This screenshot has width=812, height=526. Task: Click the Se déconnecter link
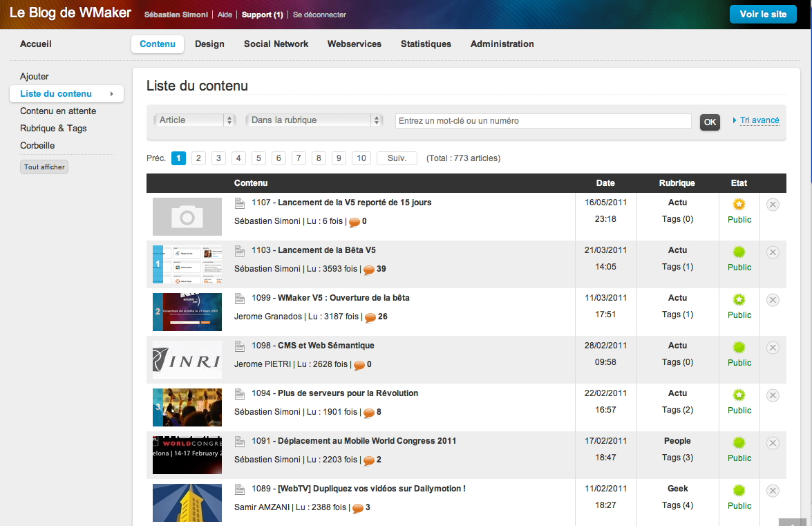tap(319, 14)
